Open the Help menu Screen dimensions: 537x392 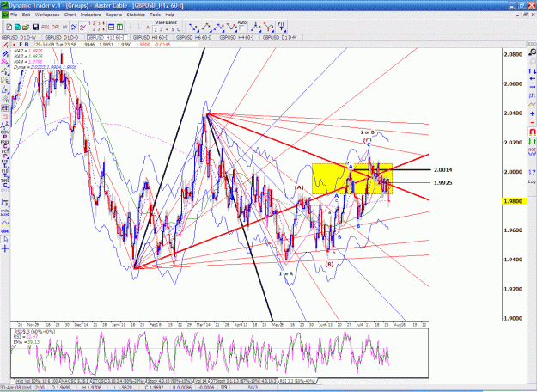tap(170, 15)
